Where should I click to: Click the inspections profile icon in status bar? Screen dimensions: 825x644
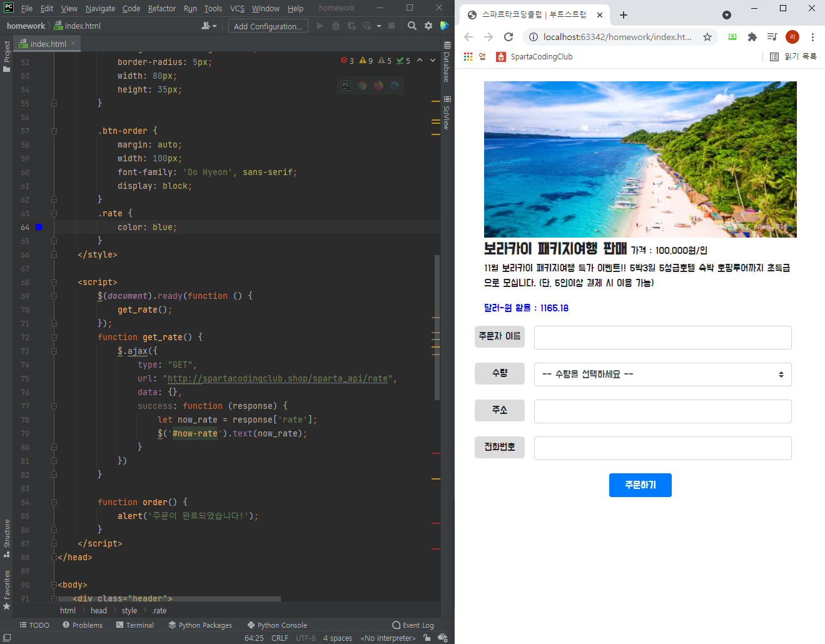coord(443,638)
